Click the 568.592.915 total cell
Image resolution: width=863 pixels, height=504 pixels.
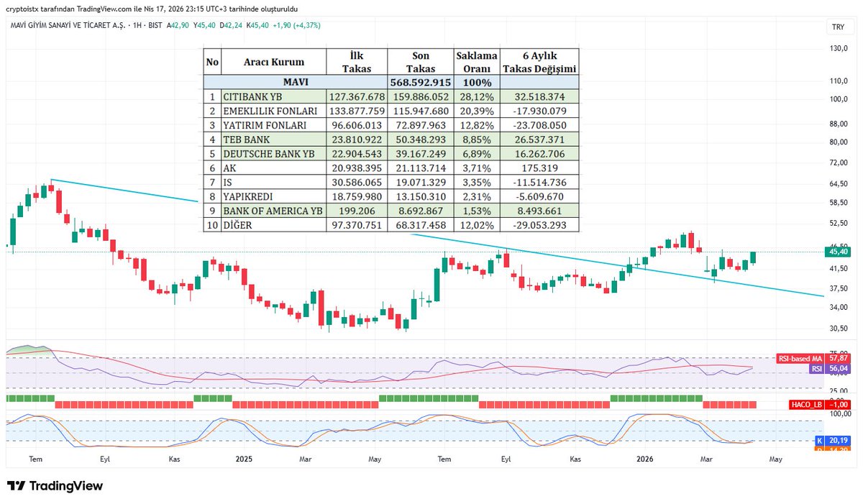(421, 83)
